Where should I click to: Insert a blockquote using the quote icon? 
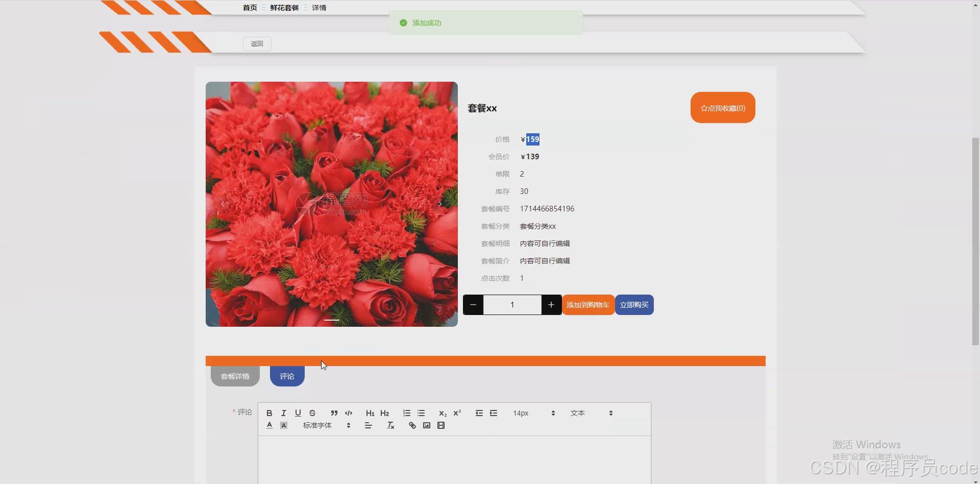tap(334, 413)
